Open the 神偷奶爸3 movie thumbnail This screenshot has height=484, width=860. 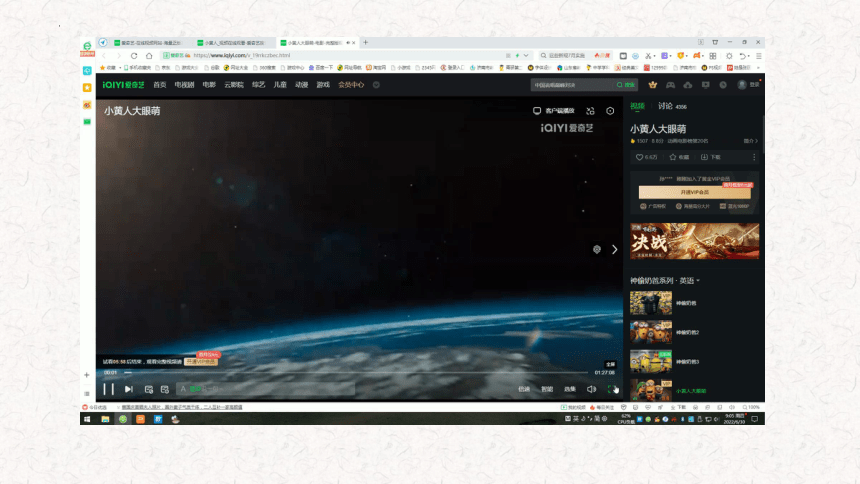651,362
